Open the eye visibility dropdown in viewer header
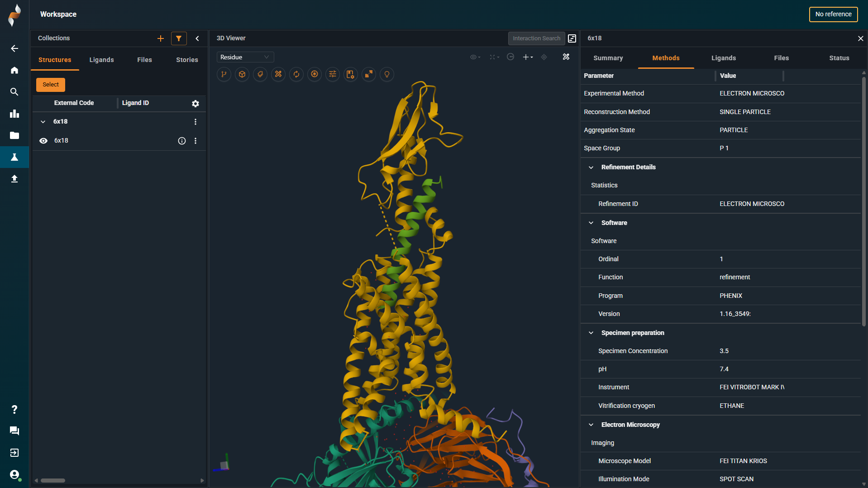The image size is (868, 488). coord(475,57)
